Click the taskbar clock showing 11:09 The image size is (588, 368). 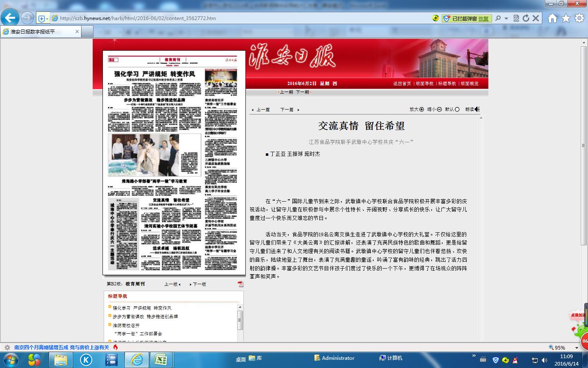pyautogui.click(x=566, y=360)
